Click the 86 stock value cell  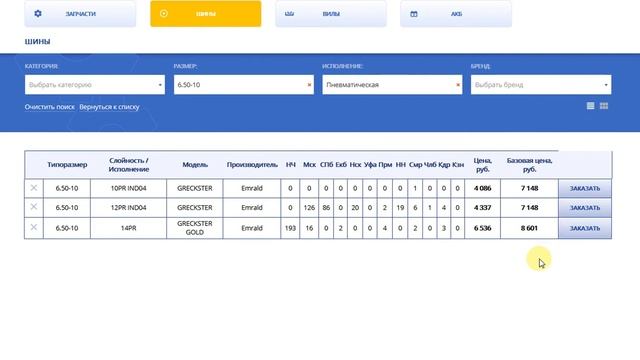pyautogui.click(x=326, y=208)
